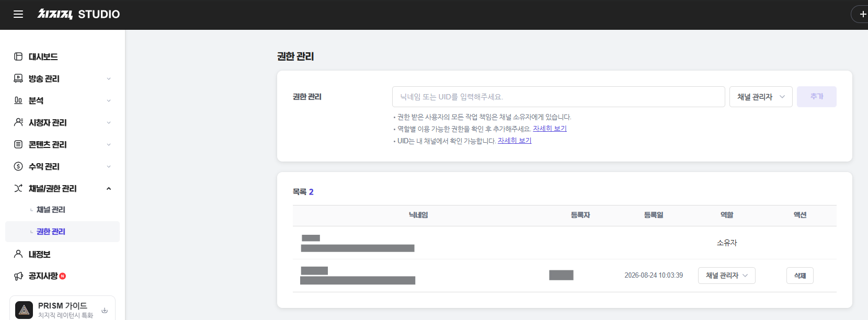
Task: Click the 치지직 STUDIO logo
Action: 78,14
